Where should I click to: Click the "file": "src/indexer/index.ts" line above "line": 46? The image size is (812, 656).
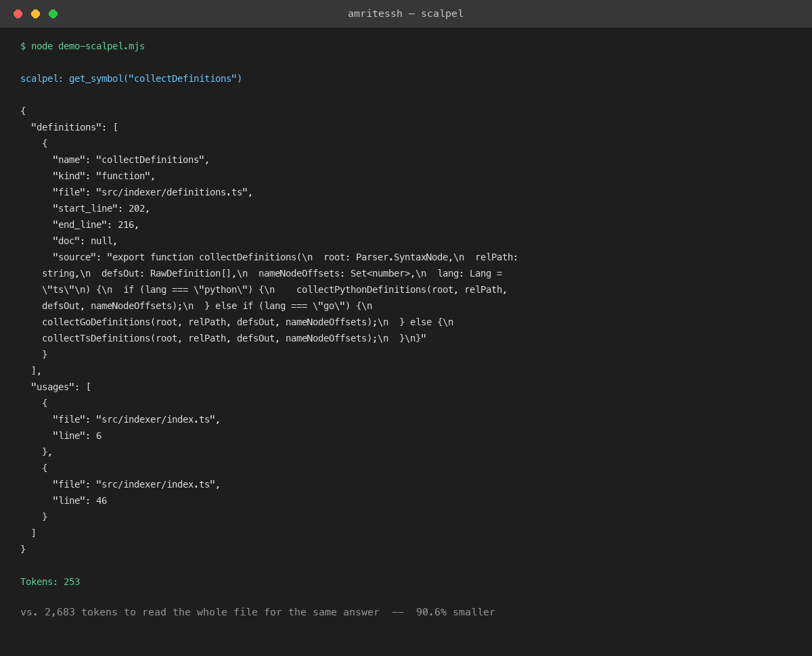(137, 484)
